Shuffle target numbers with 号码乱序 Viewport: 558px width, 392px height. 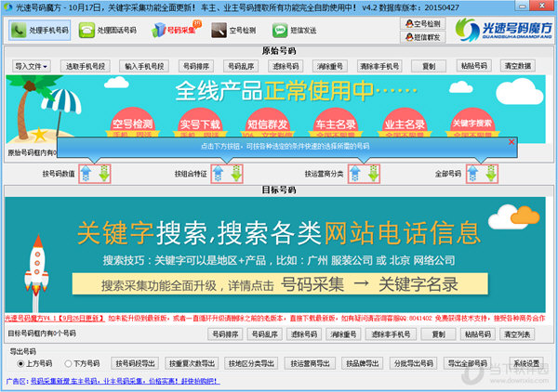pos(264,334)
